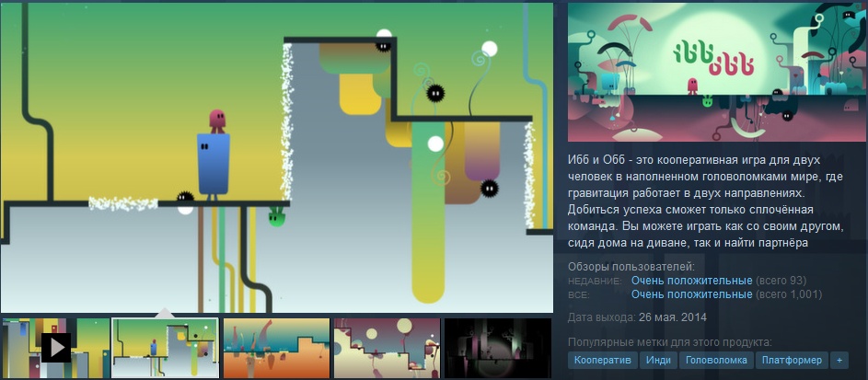Select the second highlighted screenshot thumbnail

(166, 348)
